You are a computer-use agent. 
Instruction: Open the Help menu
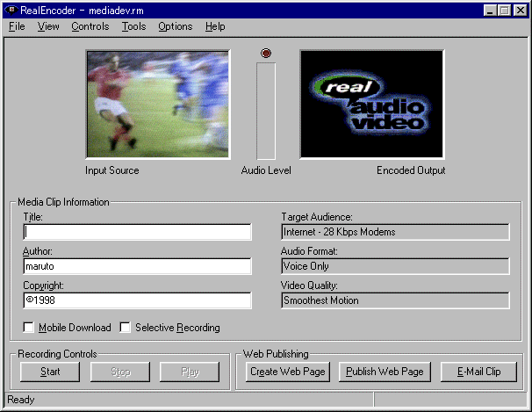215,26
